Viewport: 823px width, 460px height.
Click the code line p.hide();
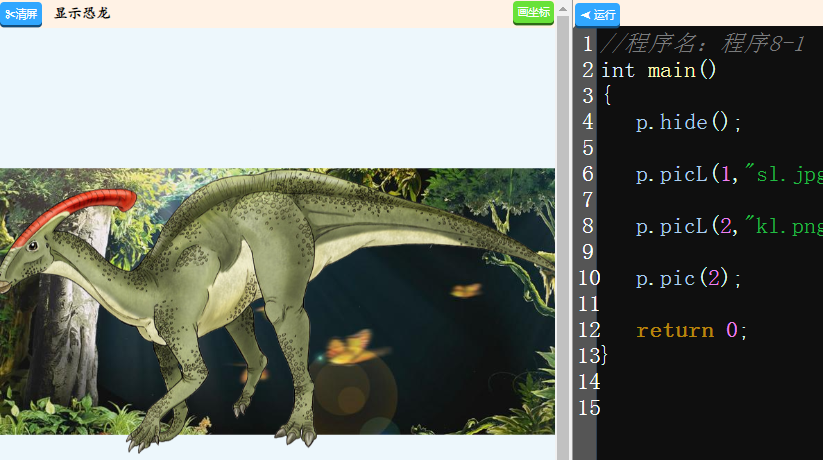[x=688, y=122]
